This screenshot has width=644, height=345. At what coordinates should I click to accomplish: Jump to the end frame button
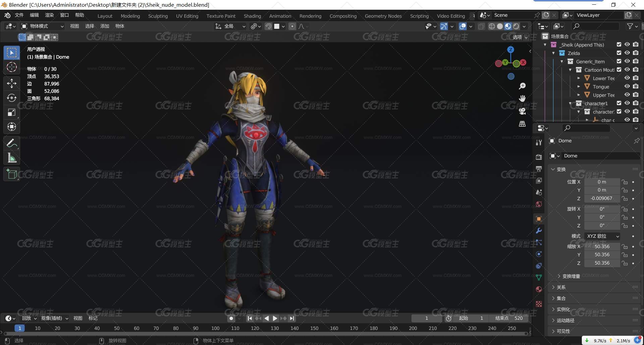point(292,318)
